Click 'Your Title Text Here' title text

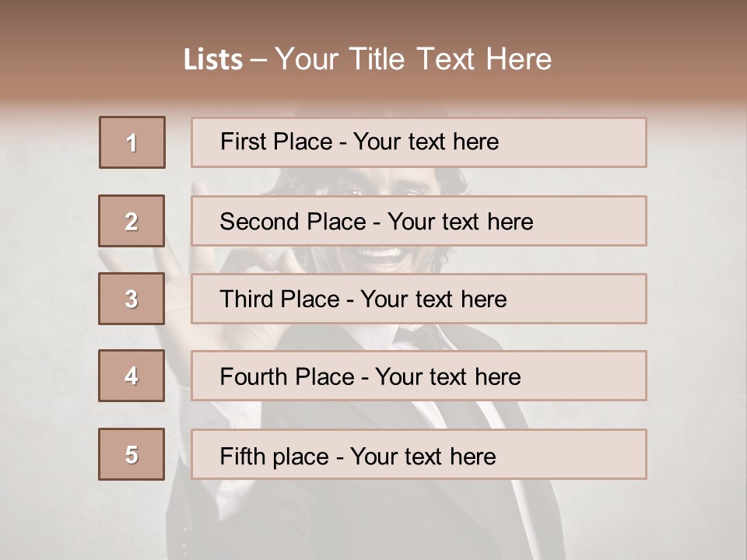point(413,59)
